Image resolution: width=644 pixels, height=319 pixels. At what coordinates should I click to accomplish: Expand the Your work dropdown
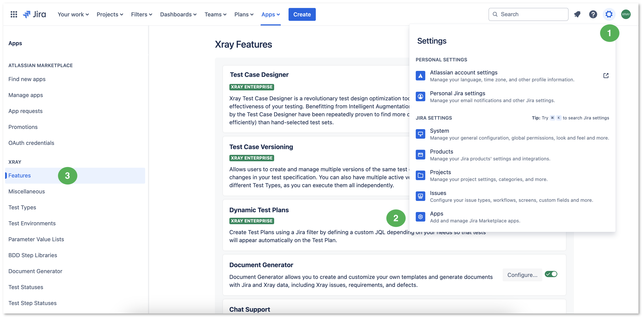pyautogui.click(x=73, y=14)
